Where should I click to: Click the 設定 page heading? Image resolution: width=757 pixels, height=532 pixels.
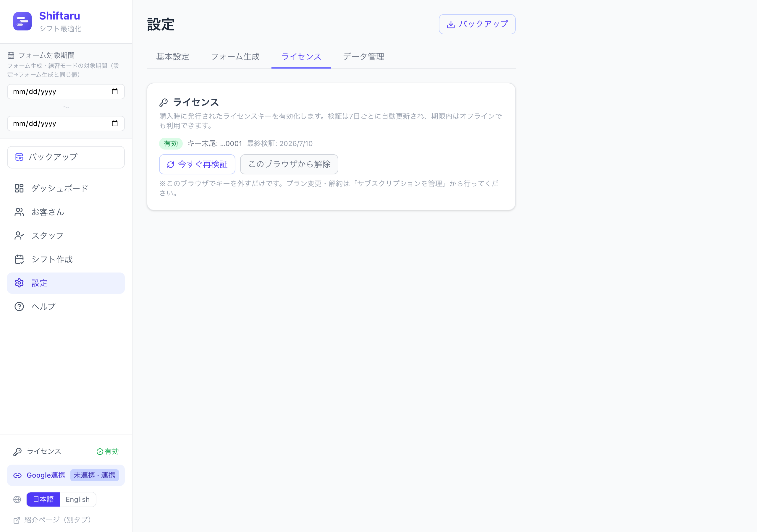point(161,25)
